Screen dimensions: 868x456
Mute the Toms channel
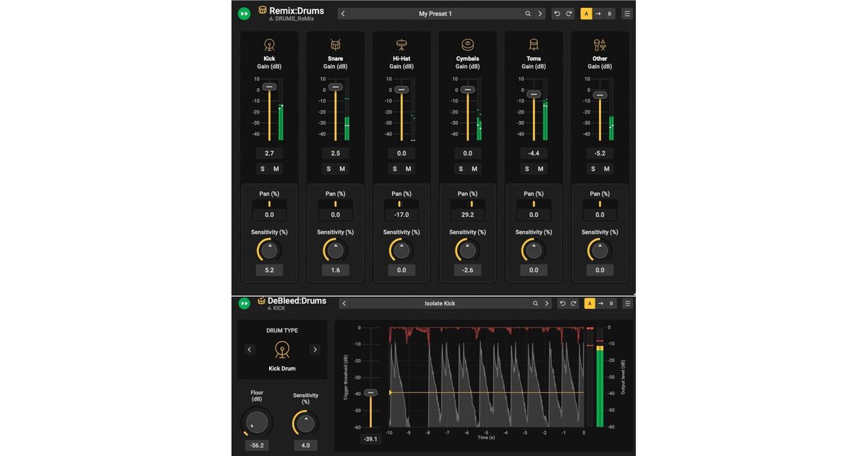[540, 169]
